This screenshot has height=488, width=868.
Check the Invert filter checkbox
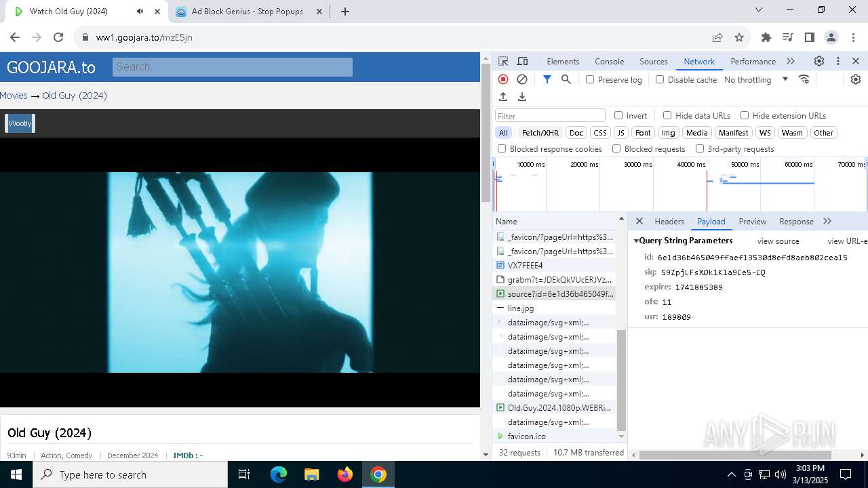618,115
